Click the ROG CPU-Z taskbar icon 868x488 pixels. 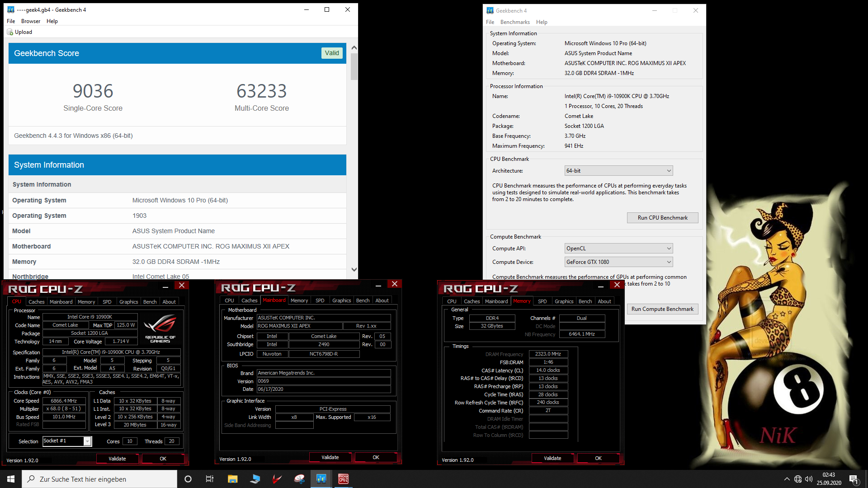tap(344, 479)
